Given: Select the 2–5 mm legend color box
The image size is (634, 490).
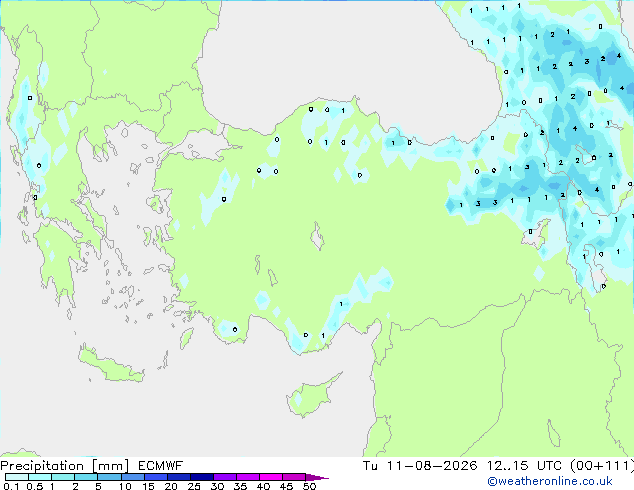Looking at the screenshot, I should click(x=86, y=477).
